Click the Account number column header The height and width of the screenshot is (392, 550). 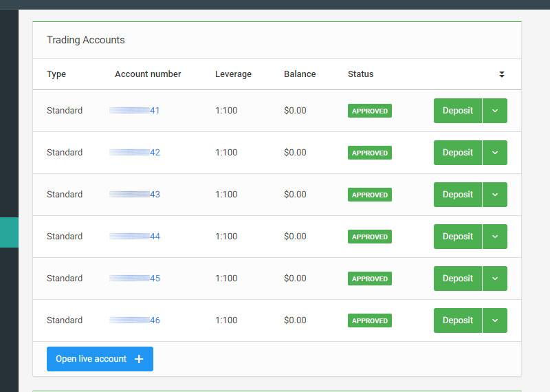(x=148, y=74)
